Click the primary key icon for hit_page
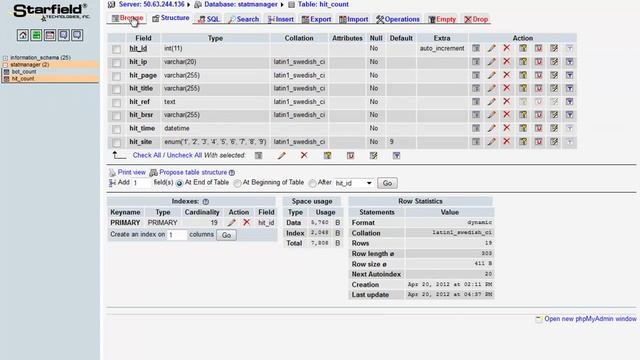 click(x=523, y=75)
